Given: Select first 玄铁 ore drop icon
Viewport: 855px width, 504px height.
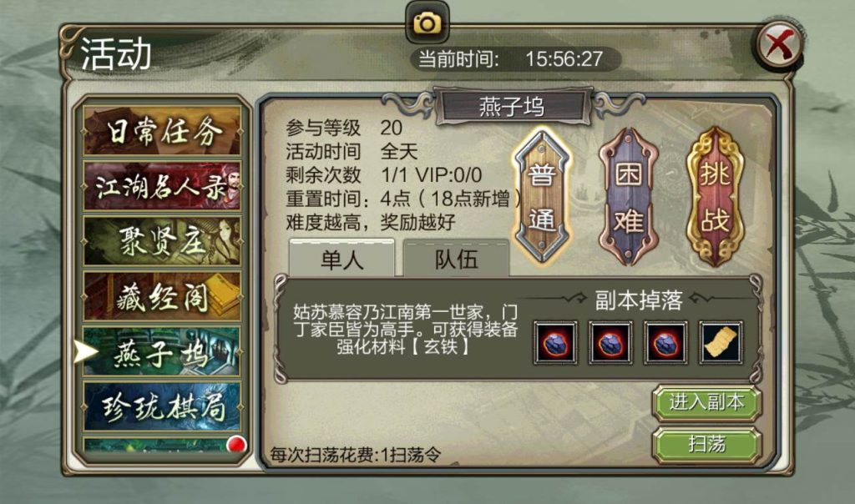Looking at the screenshot, I should (555, 343).
